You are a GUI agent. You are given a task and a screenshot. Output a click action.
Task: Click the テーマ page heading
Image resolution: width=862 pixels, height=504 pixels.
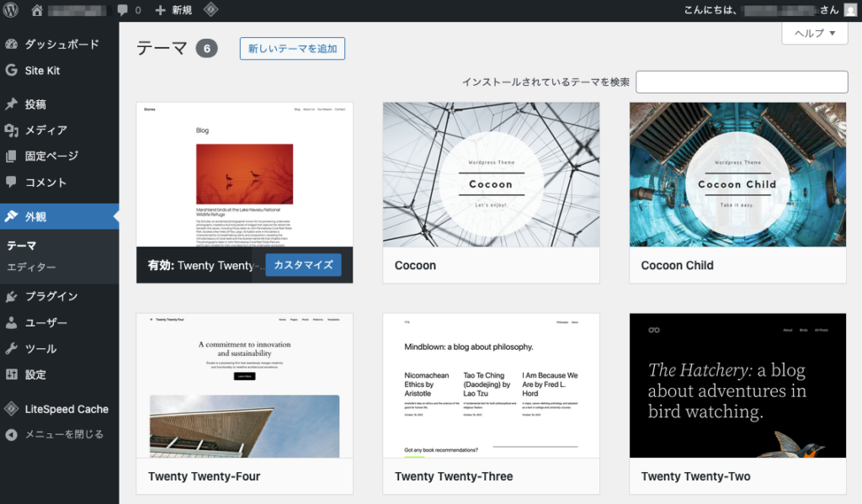(x=162, y=48)
